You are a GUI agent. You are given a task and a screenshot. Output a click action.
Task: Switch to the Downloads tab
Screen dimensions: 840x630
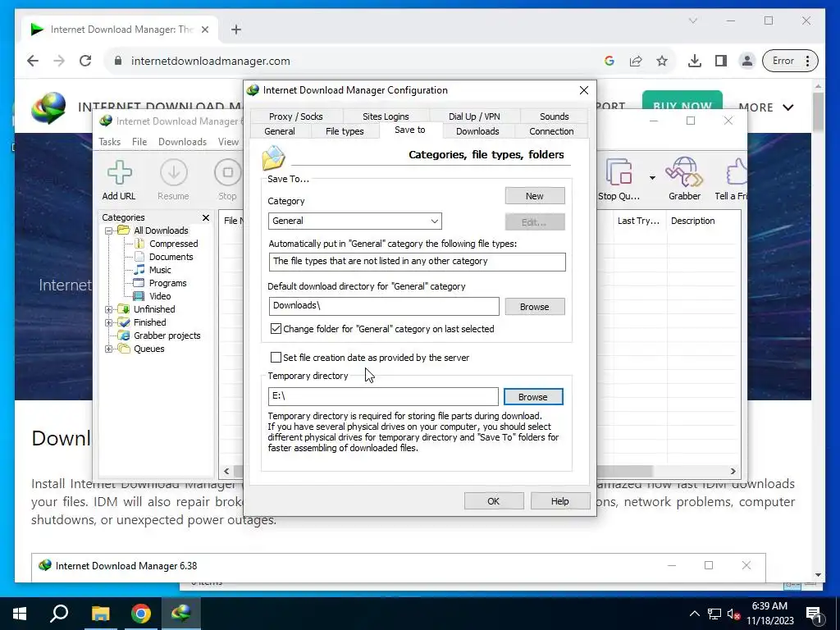point(477,131)
